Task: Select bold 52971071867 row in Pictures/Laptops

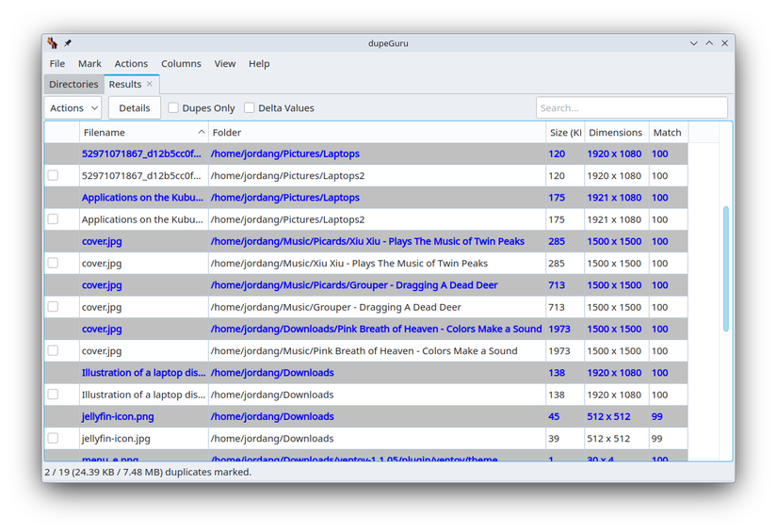Action: tap(365, 153)
